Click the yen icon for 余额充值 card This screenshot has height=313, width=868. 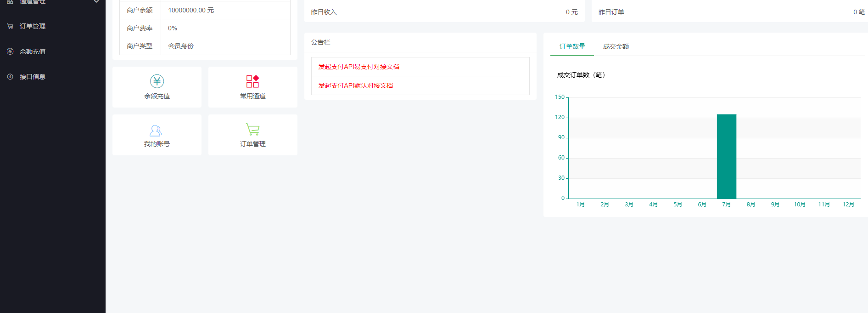157,81
